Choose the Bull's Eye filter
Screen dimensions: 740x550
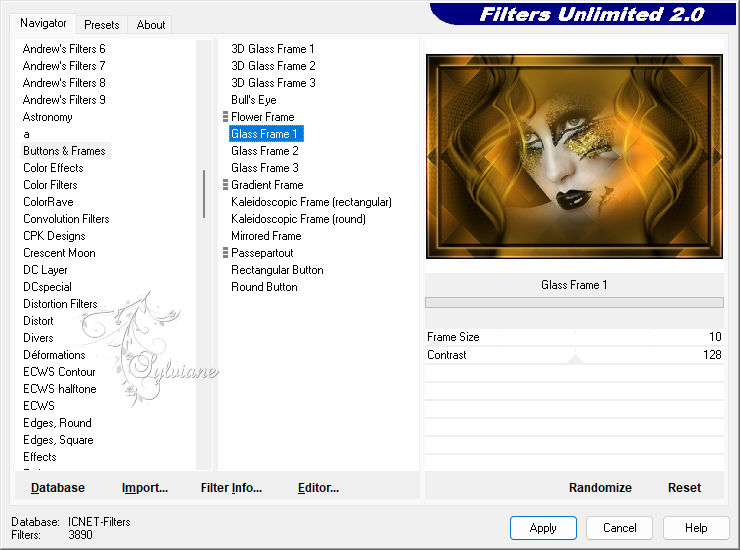point(253,100)
